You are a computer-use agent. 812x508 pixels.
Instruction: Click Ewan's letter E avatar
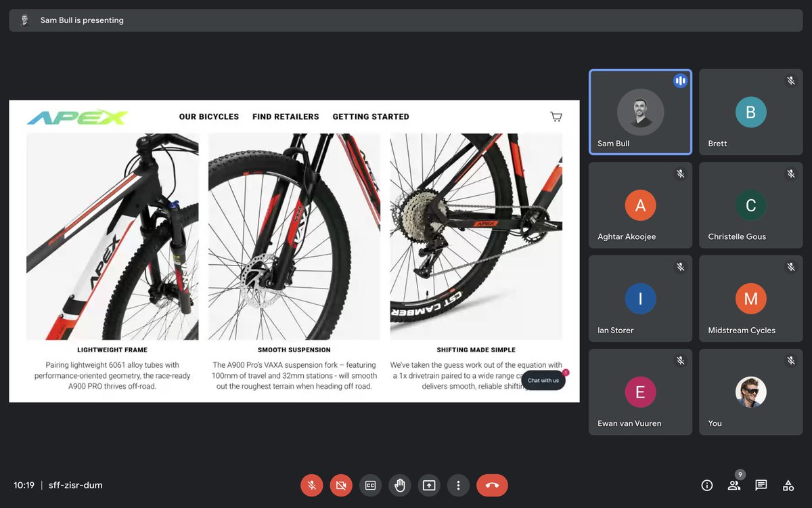pos(640,391)
